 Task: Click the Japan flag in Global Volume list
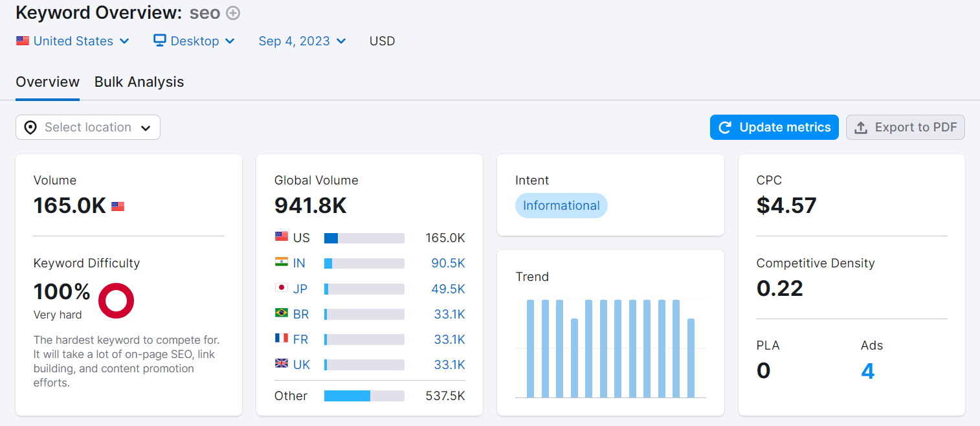click(281, 289)
